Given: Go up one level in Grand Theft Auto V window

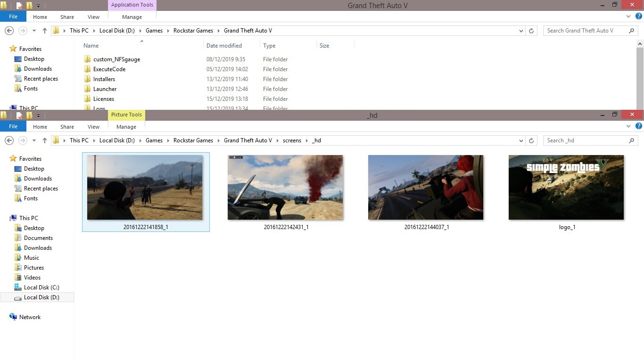Looking at the screenshot, I should 45,31.
